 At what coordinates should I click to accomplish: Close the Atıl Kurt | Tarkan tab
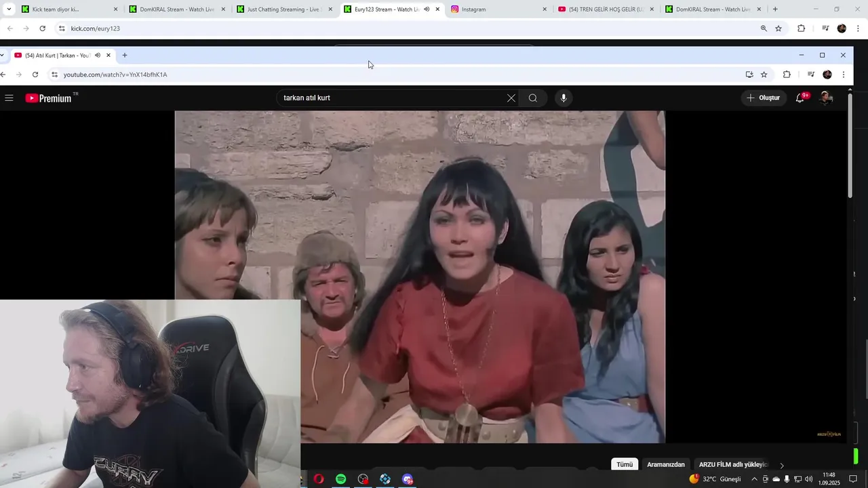108,55
